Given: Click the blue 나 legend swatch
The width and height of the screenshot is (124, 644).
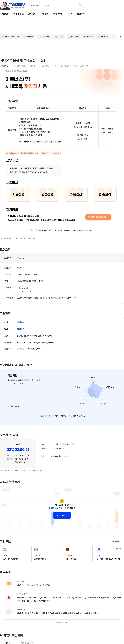Looking at the screenshot, I should (x=16, y=406).
